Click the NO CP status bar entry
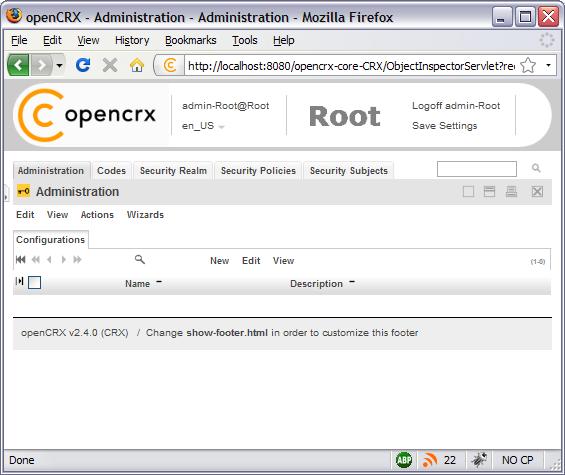Screen dimensions: 565x475 click(517, 460)
